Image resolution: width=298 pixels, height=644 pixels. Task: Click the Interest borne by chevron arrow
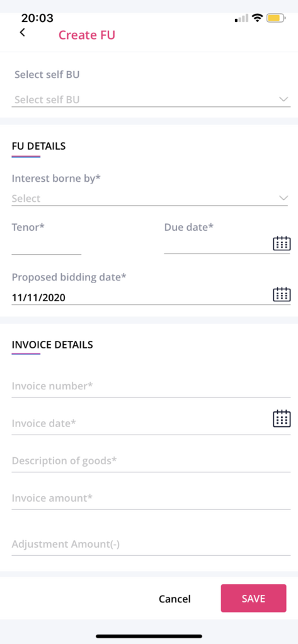(283, 198)
